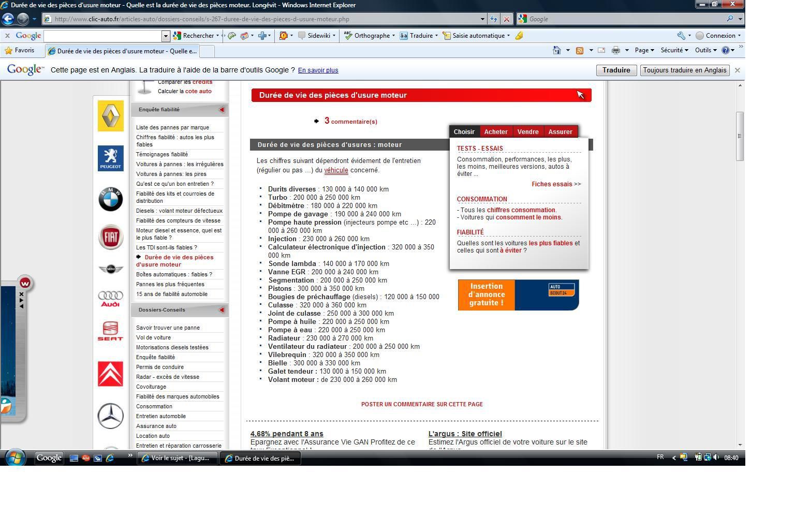The image size is (795, 532).
Task: Click the Fiat logo
Action: click(x=111, y=237)
